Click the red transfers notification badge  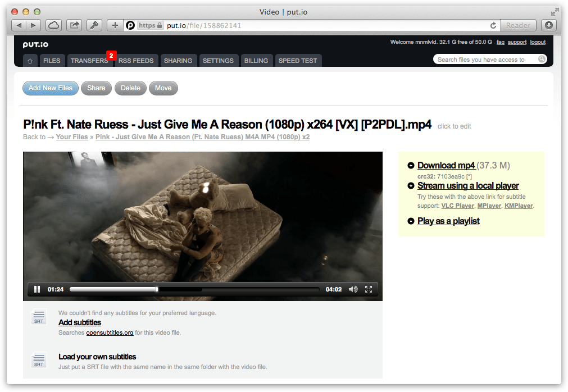tap(111, 56)
